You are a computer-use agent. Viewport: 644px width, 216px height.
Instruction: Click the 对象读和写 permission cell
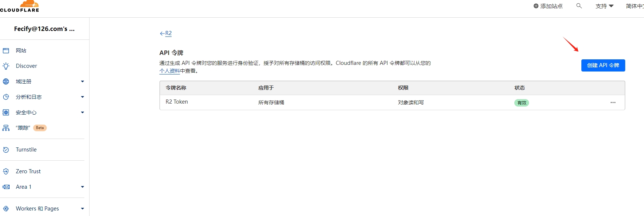coord(411,102)
